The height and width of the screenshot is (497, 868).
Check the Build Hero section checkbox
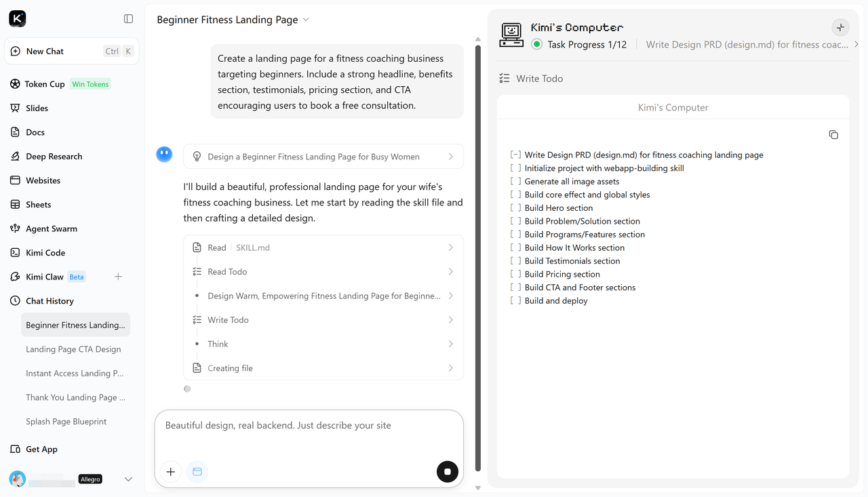tap(515, 208)
